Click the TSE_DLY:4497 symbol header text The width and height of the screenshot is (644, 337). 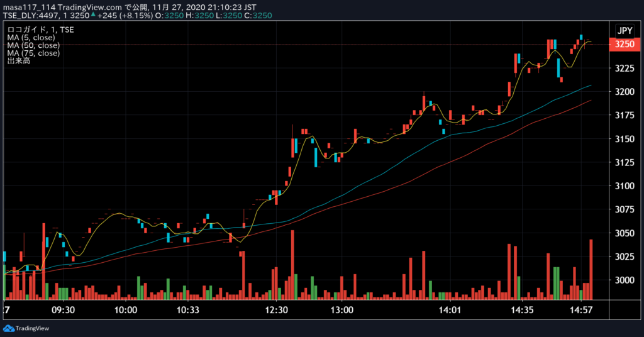[x=31, y=16]
